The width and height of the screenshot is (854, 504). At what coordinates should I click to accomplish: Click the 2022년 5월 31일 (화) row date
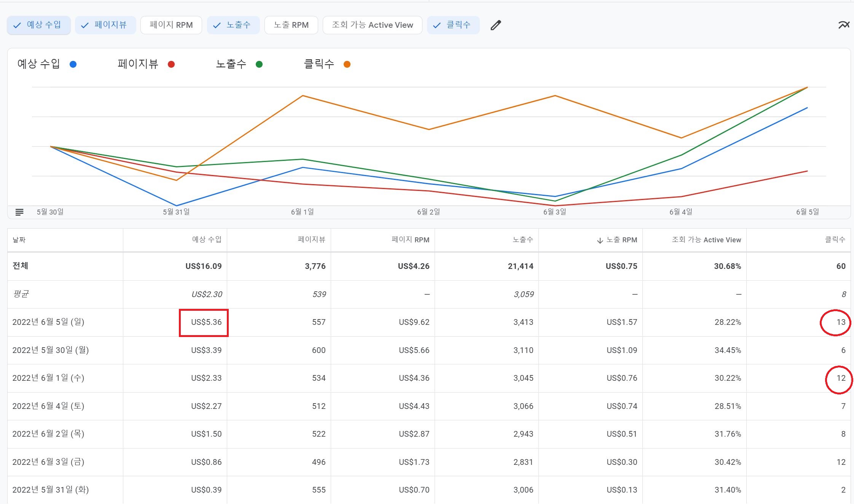click(x=51, y=490)
